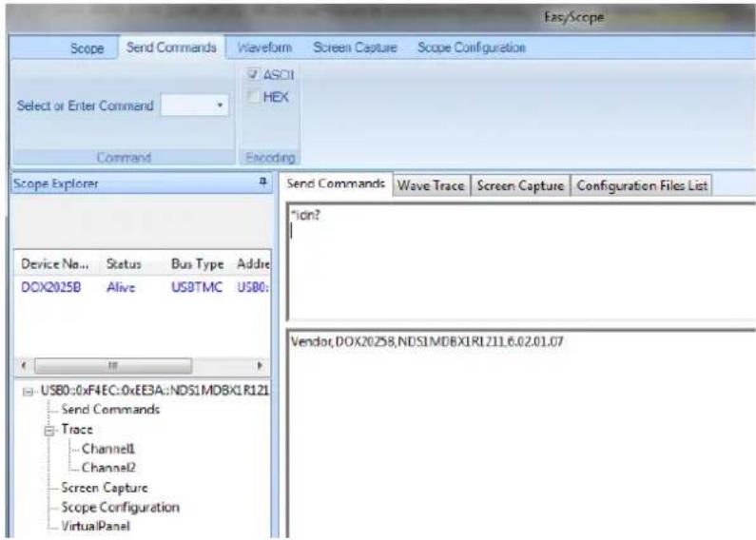
Task: Sort by Device Name column header
Action: (54, 264)
